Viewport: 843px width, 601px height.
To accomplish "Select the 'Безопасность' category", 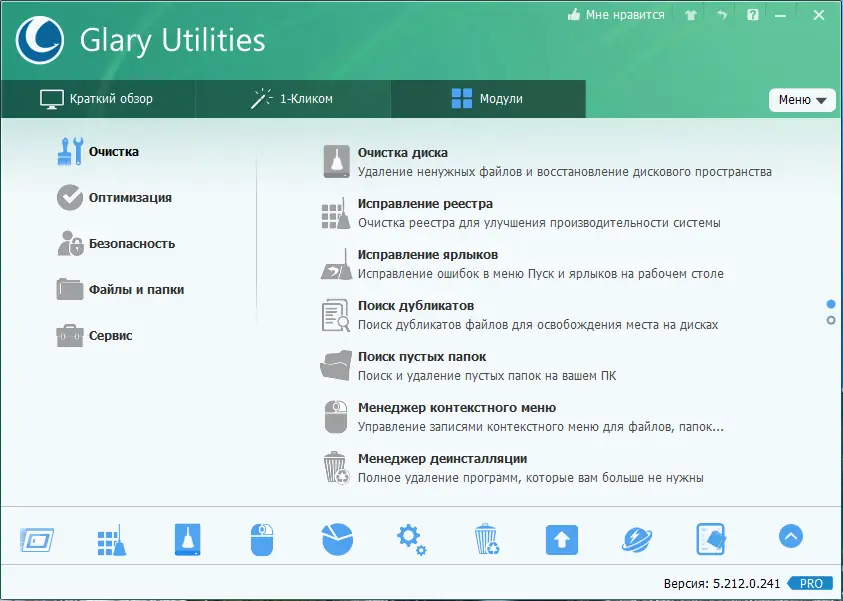I will click(x=132, y=244).
